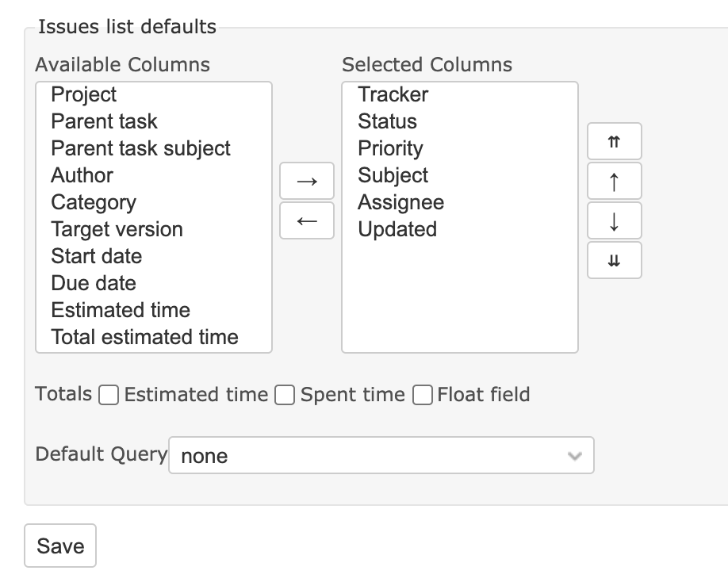
Task: Select Author from Available Columns
Action: (x=82, y=176)
